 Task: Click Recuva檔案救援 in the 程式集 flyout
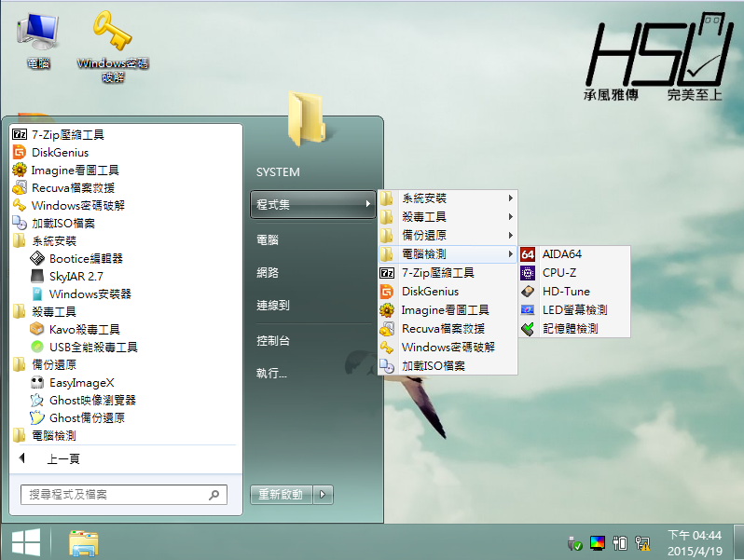point(448,328)
